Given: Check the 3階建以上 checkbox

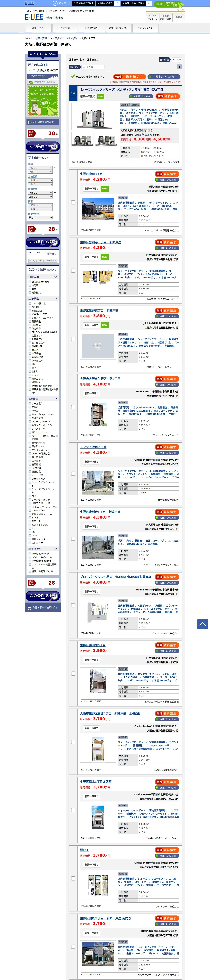Looking at the screenshot, I should point(30,311).
